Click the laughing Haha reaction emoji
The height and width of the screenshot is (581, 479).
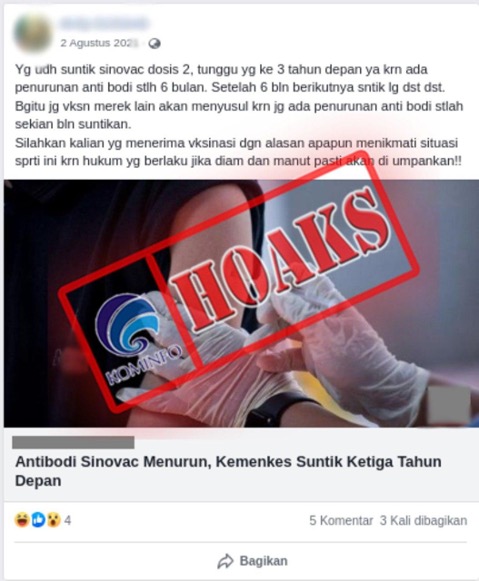click(22, 520)
